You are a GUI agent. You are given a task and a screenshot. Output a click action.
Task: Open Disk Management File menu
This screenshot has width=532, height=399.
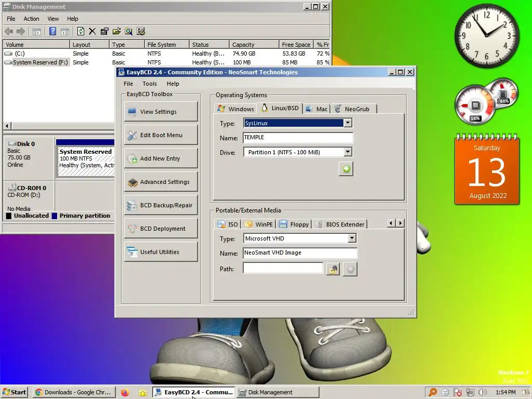click(x=11, y=19)
